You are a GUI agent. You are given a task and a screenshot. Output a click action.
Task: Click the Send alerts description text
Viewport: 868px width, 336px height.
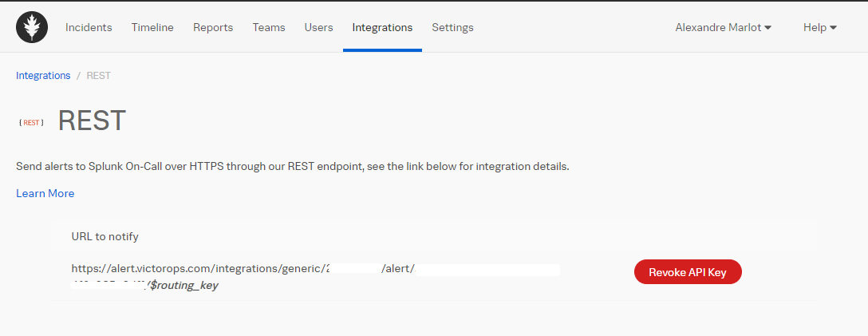[x=292, y=166]
